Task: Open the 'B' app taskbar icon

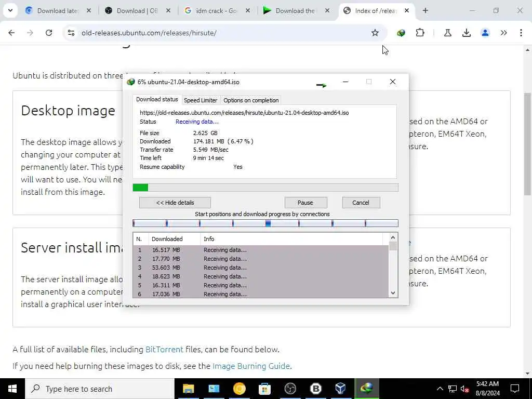Action: (315, 389)
